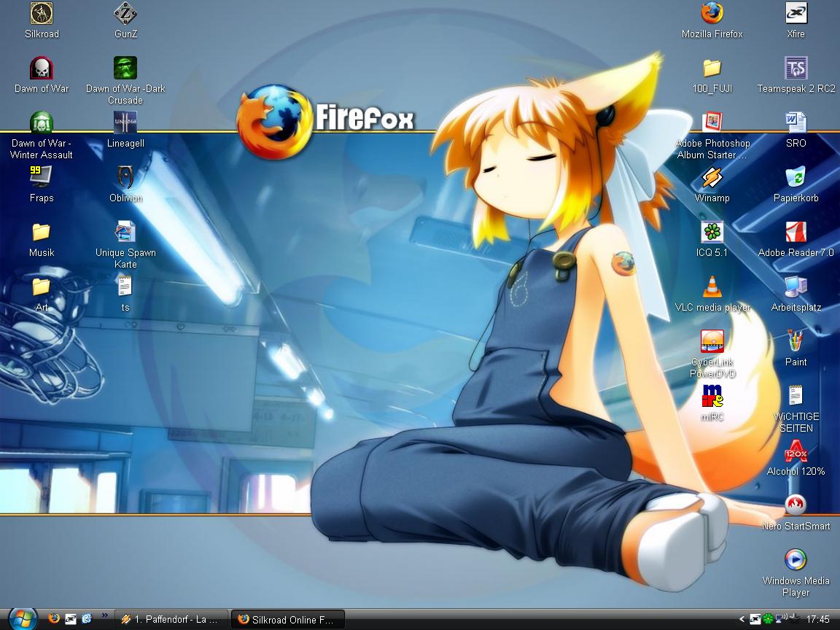
Task: Select the Oblivion game icon
Action: point(125,178)
